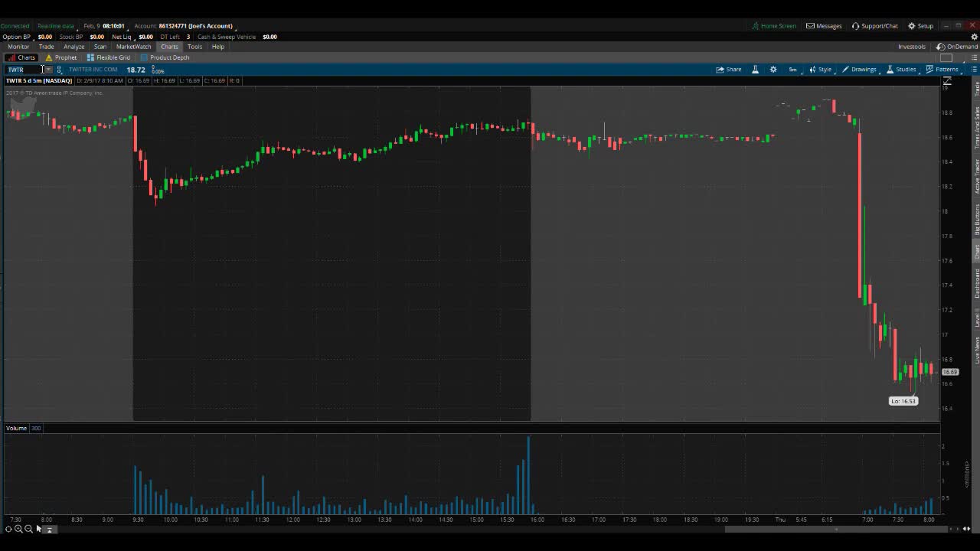
Task: Select the Charts main tab
Action: pyautogui.click(x=169, y=47)
